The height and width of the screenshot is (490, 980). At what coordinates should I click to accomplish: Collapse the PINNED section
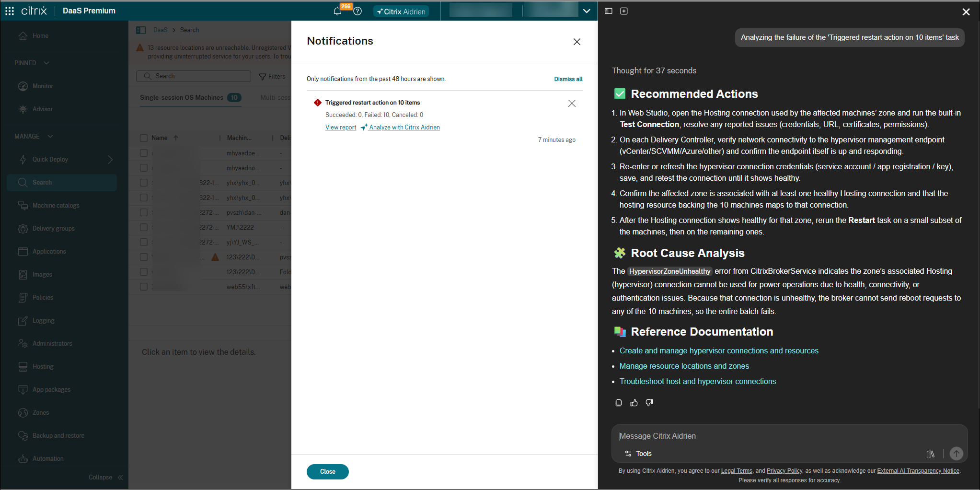[x=46, y=63]
